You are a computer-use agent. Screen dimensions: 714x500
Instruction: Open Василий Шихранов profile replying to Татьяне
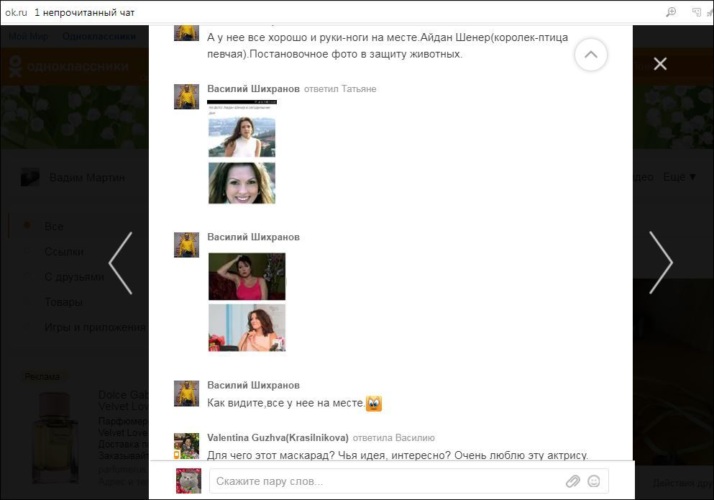253,89
